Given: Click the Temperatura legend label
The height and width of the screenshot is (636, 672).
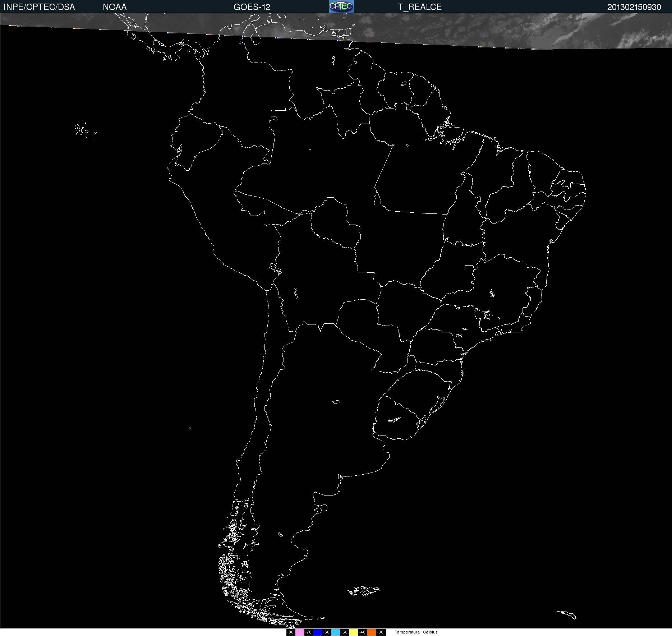Looking at the screenshot, I should click(x=407, y=632).
